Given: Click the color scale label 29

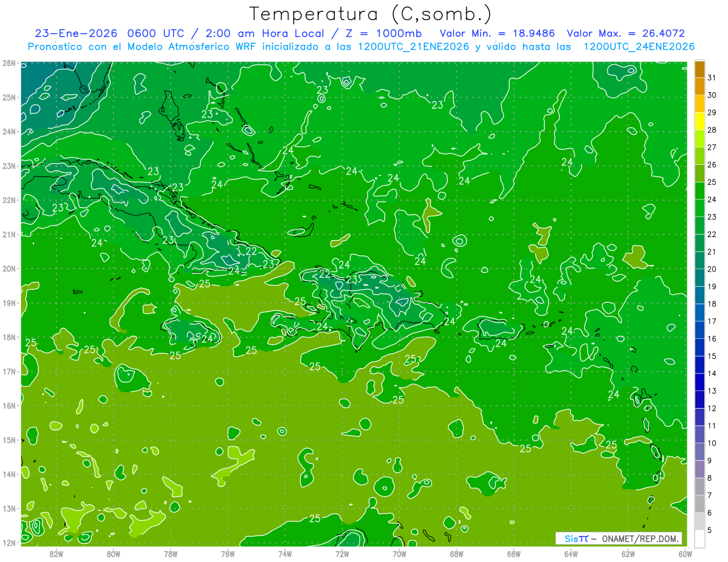Looking at the screenshot, I should pos(712,113).
